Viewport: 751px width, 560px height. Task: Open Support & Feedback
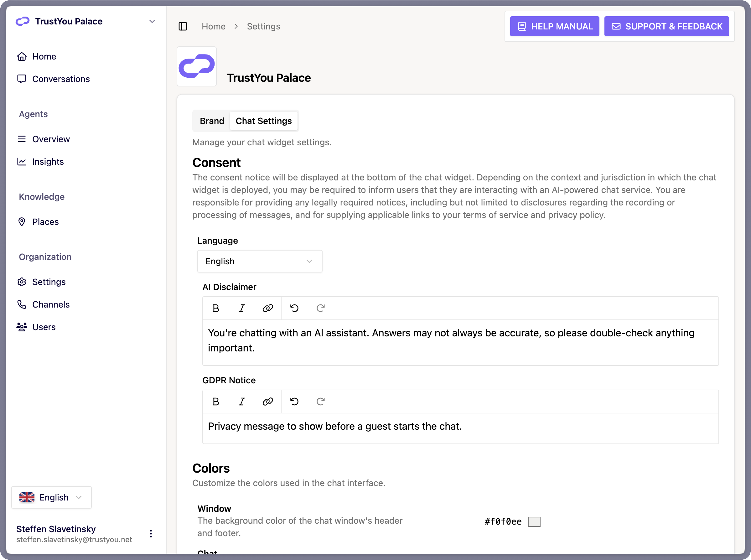667,26
